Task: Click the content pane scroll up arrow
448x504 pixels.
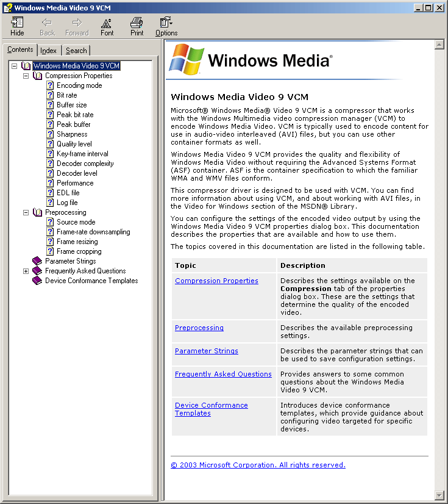Action: 439,45
